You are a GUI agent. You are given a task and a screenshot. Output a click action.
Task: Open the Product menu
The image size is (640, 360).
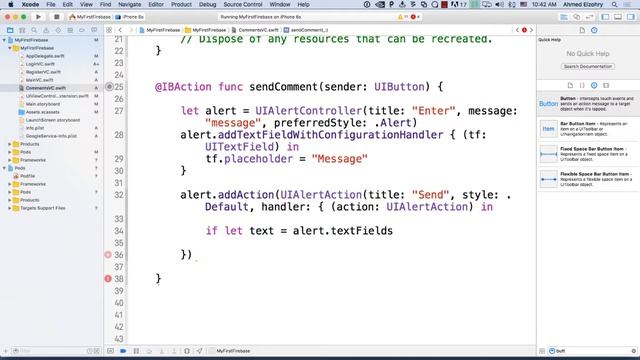pyautogui.click(x=181, y=4)
